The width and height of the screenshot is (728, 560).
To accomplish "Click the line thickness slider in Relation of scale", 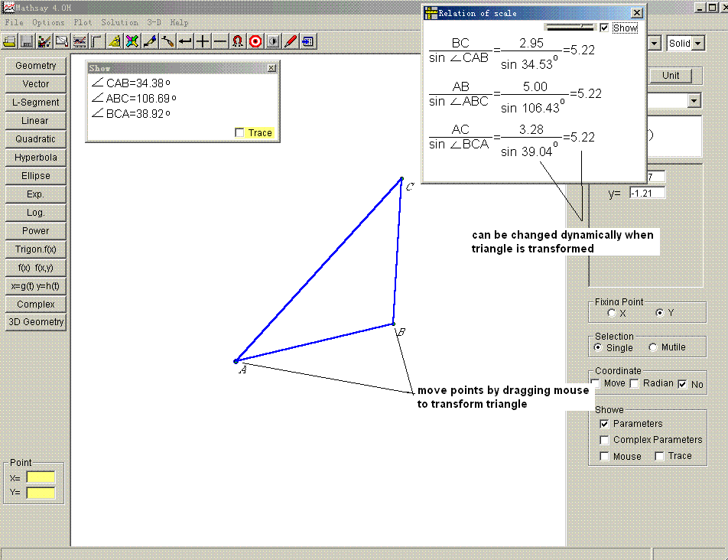I will click(x=570, y=28).
